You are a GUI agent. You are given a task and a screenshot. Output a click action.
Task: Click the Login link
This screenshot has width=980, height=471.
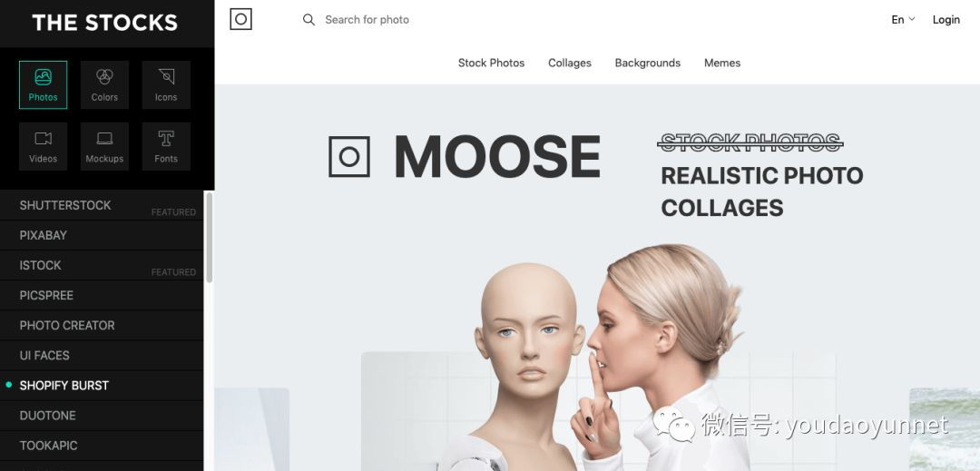[x=946, y=20]
